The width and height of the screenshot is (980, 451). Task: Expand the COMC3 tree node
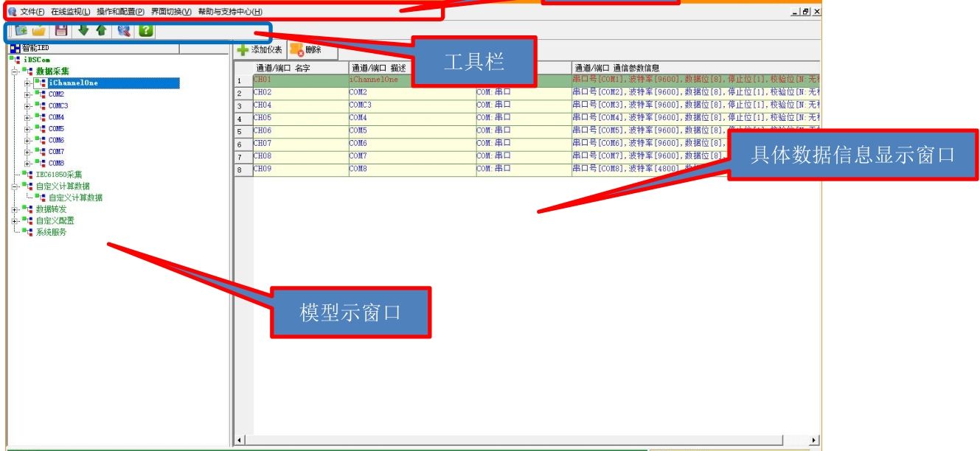pyautogui.click(x=27, y=106)
